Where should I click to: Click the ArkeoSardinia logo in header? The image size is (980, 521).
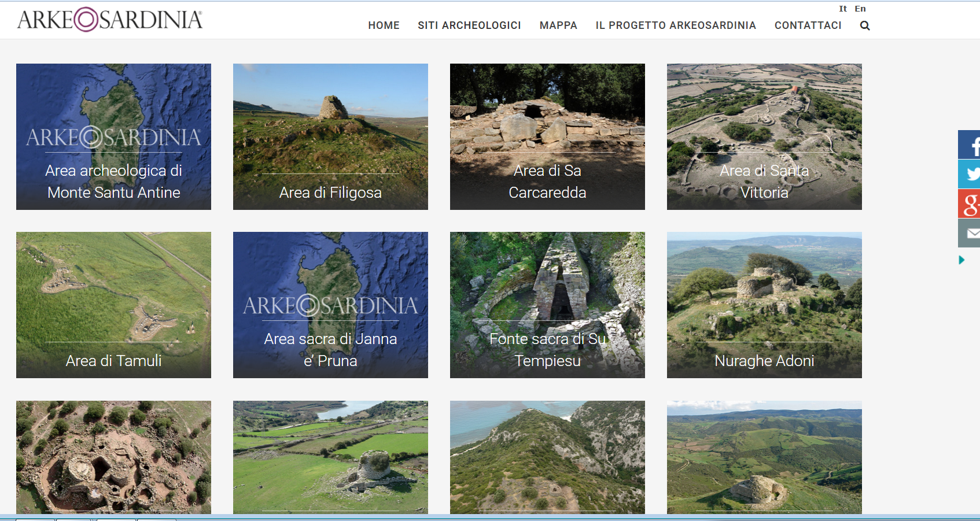(x=110, y=20)
